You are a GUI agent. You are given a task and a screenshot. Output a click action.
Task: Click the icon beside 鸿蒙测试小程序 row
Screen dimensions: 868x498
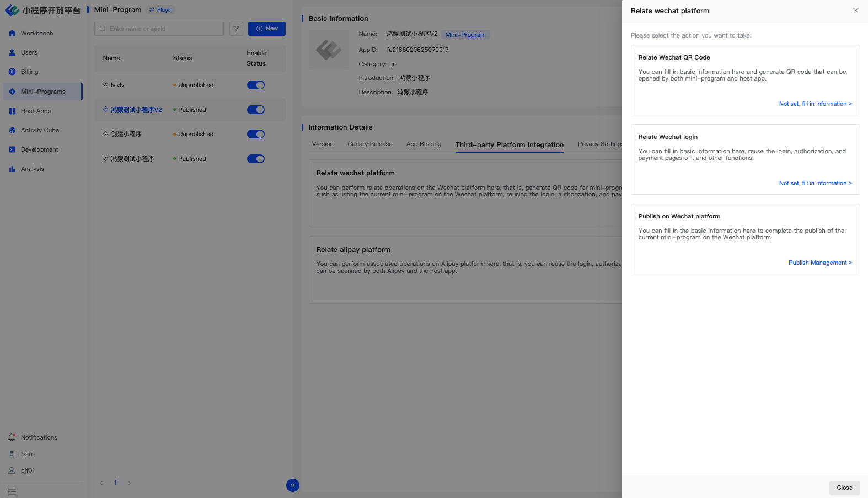(x=105, y=158)
